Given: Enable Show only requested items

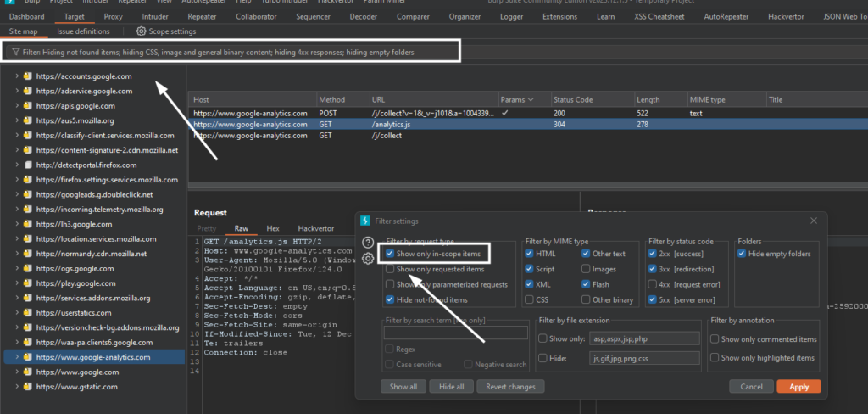Looking at the screenshot, I should click(390, 269).
